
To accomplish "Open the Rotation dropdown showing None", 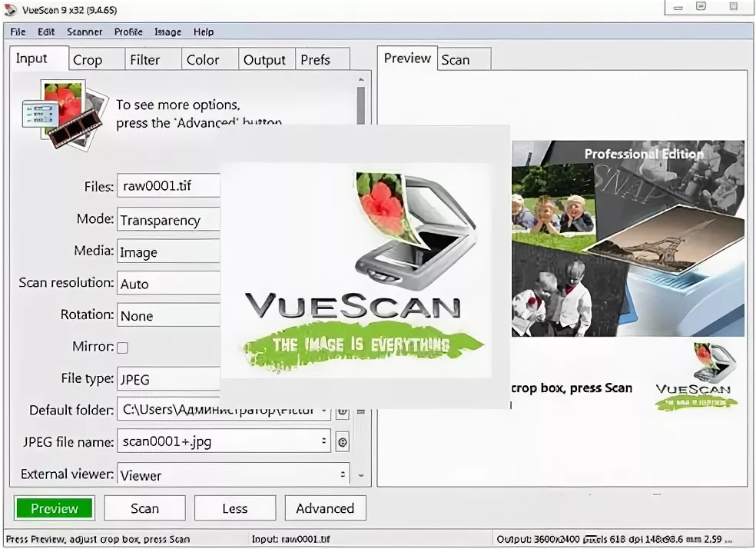I will pos(168,315).
